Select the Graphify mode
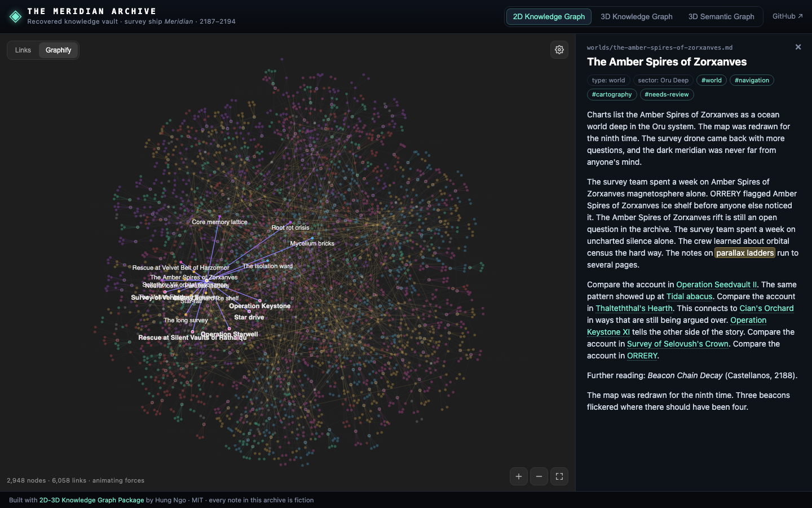 tap(59, 50)
